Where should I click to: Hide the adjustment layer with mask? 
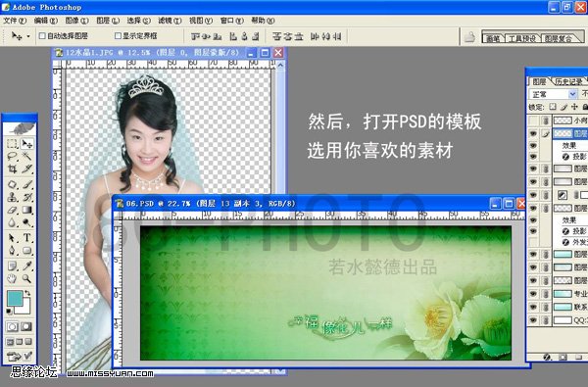pos(533,195)
